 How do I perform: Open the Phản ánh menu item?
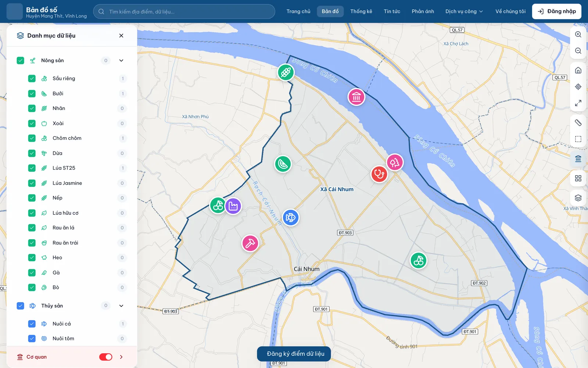(423, 11)
